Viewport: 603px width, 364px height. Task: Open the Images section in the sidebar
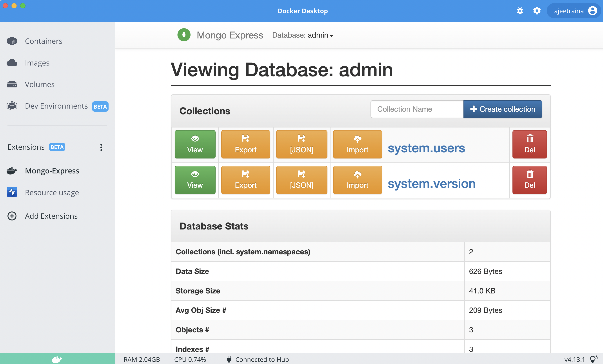[37, 63]
